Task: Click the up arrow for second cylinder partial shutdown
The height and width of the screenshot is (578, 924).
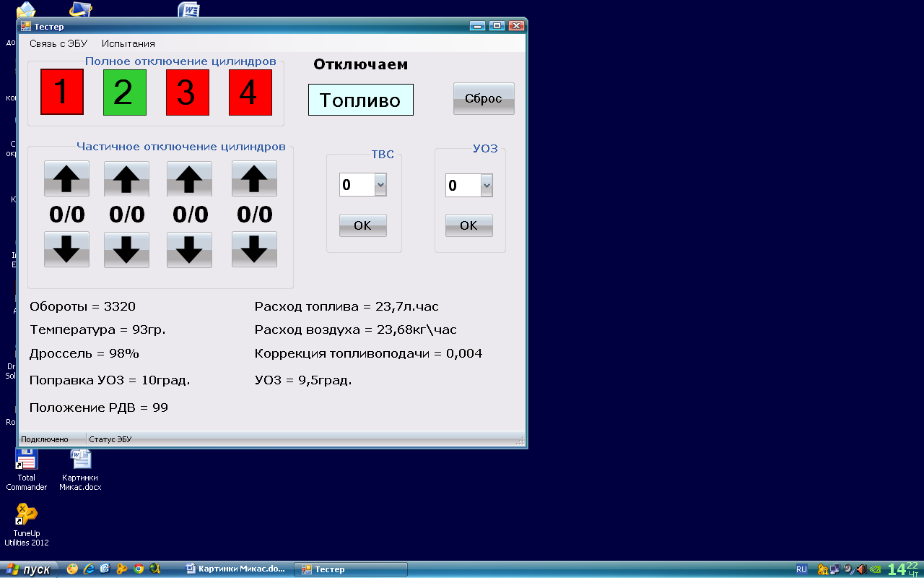Action: click(x=127, y=178)
